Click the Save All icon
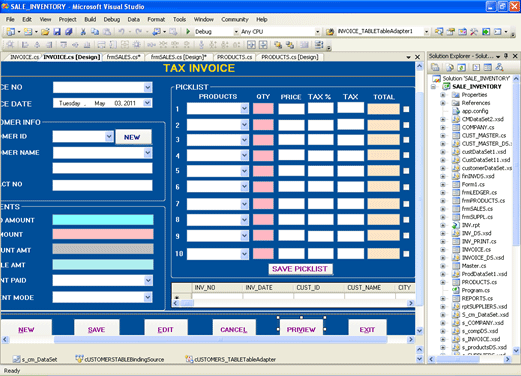This screenshot has width=521, height=376. [69, 32]
